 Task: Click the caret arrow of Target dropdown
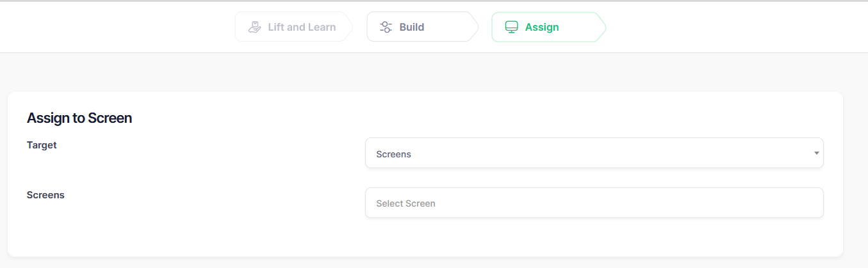coord(816,154)
